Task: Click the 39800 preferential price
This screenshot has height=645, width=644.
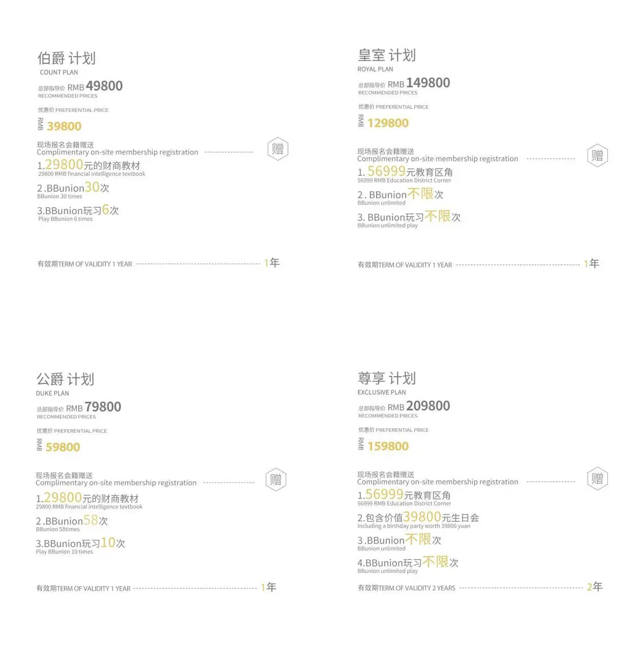Action: [64, 126]
